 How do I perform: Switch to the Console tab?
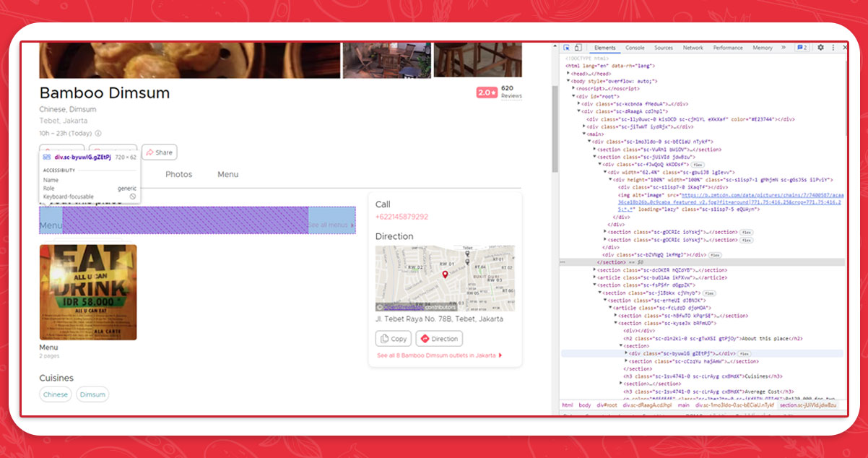pyautogui.click(x=635, y=48)
